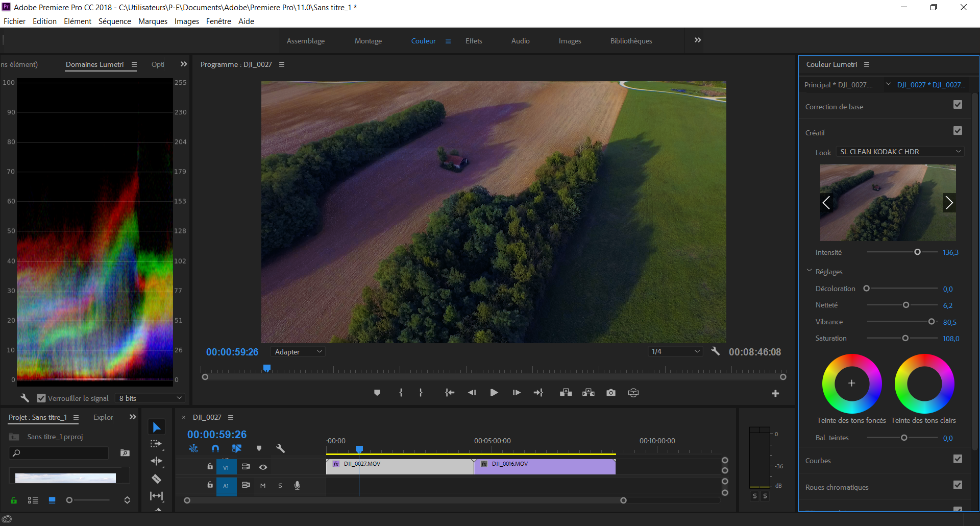Open Lumetri Scopes settings wrench

coord(24,398)
